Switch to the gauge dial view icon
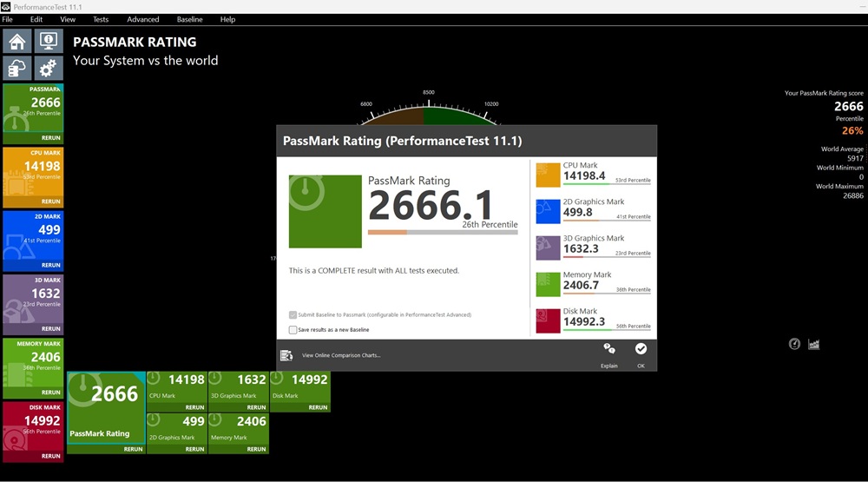This screenshot has width=868, height=482. click(794, 344)
